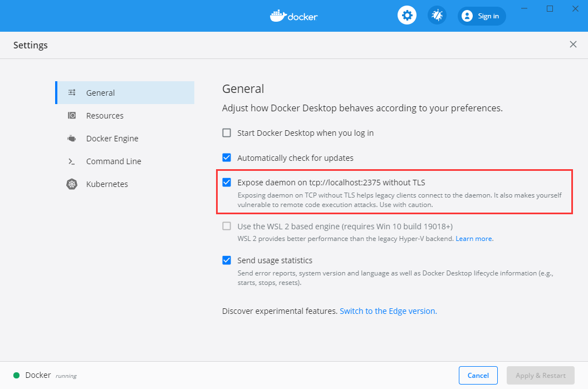588x389 pixels.
Task: Click the Settings heading text
Action: click(31, 45)
